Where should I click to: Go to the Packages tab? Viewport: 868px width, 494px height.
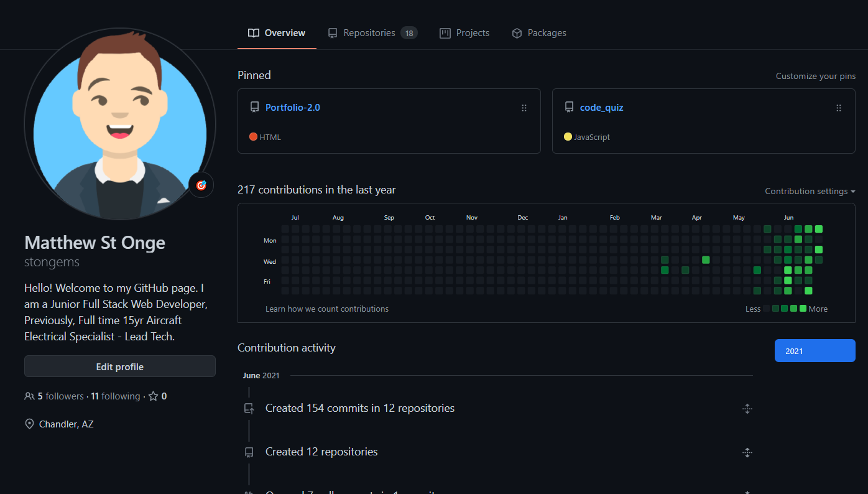coord(538,33)
